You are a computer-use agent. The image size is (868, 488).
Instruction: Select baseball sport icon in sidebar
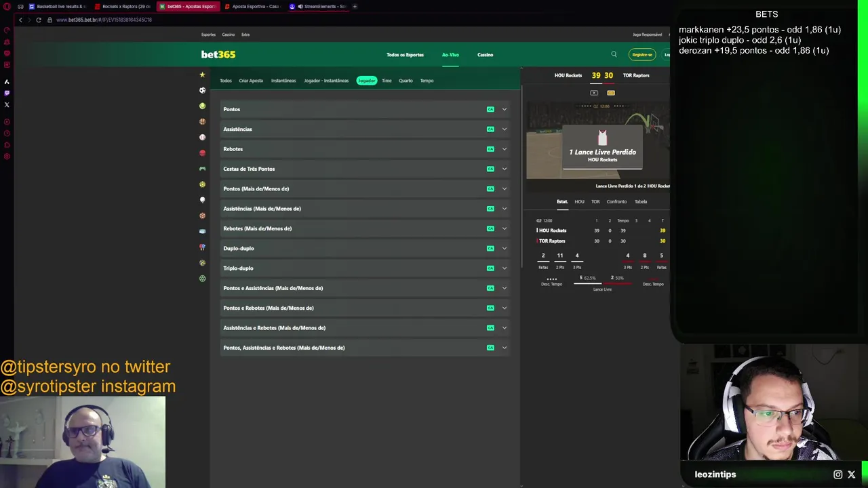pyautogui.click(x=202, y=137)
